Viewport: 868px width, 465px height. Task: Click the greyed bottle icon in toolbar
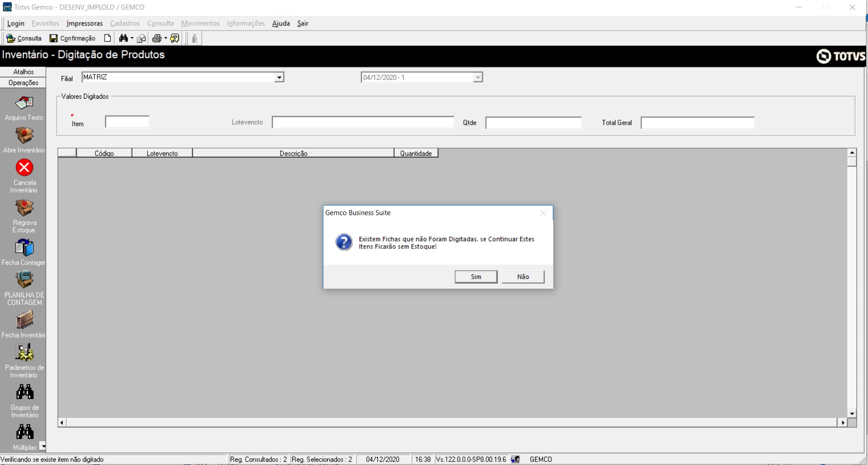pyautogui.click(x=195, y=38)
